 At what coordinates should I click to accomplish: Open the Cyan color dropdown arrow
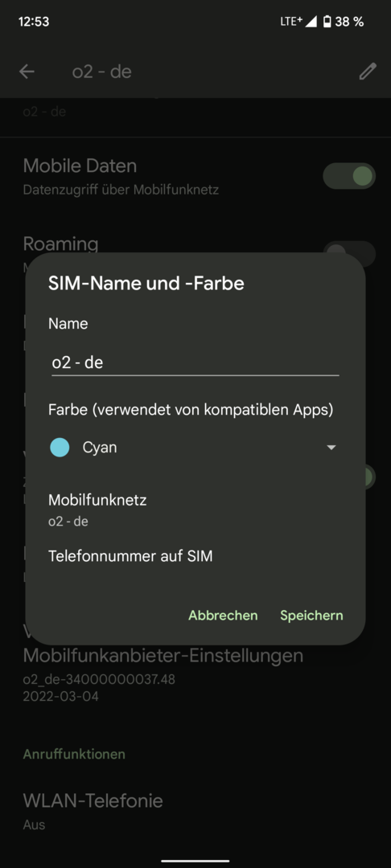331,448
